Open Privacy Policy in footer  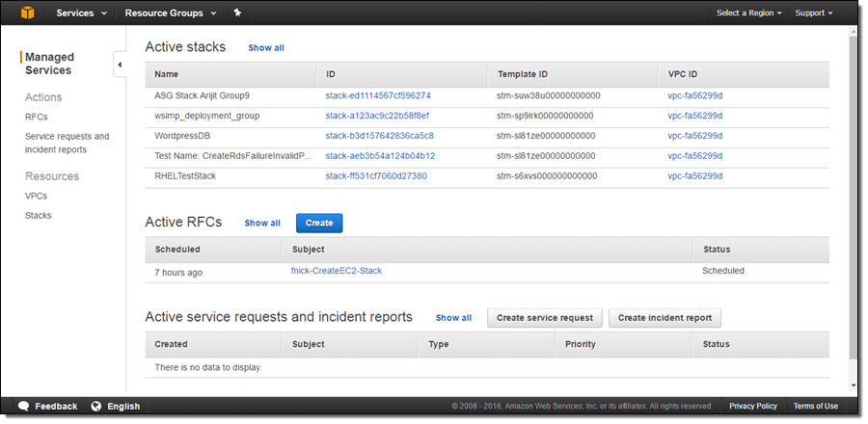coord(753,406)
